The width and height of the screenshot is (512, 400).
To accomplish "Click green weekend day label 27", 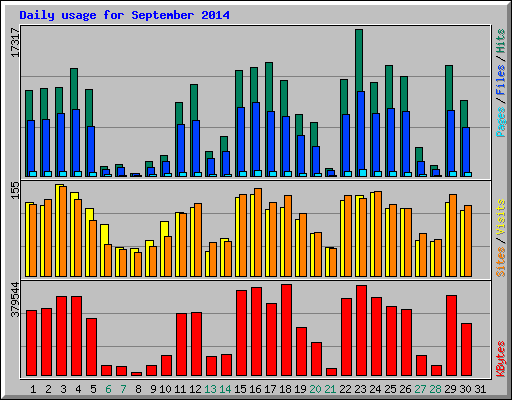I will (x=420, y=389).
